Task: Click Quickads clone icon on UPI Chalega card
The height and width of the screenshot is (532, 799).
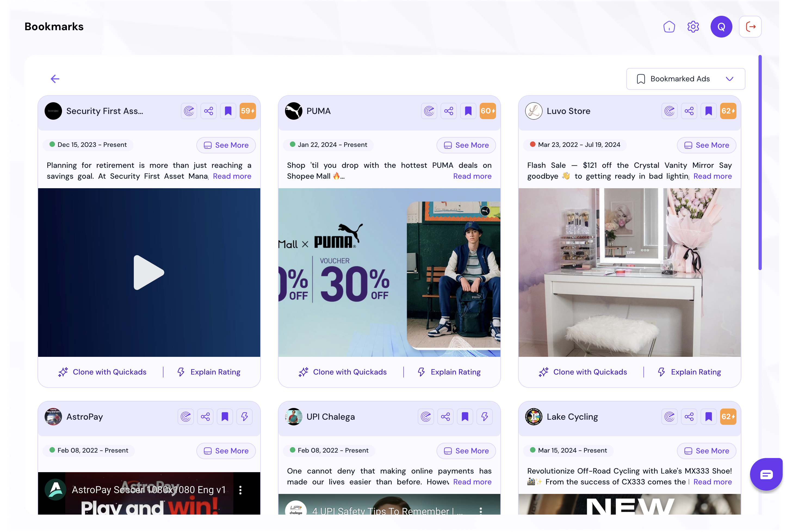Action: pyautogui.click(x=426, y=417)
